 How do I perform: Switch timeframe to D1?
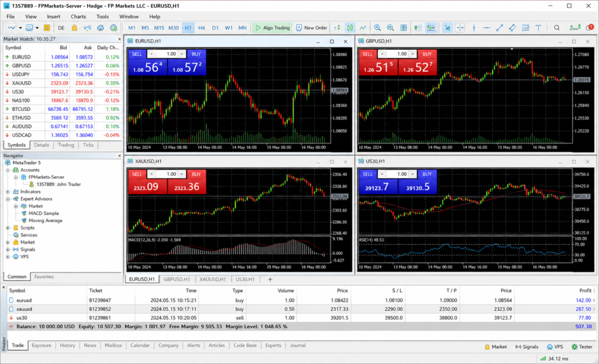(215, 28)
